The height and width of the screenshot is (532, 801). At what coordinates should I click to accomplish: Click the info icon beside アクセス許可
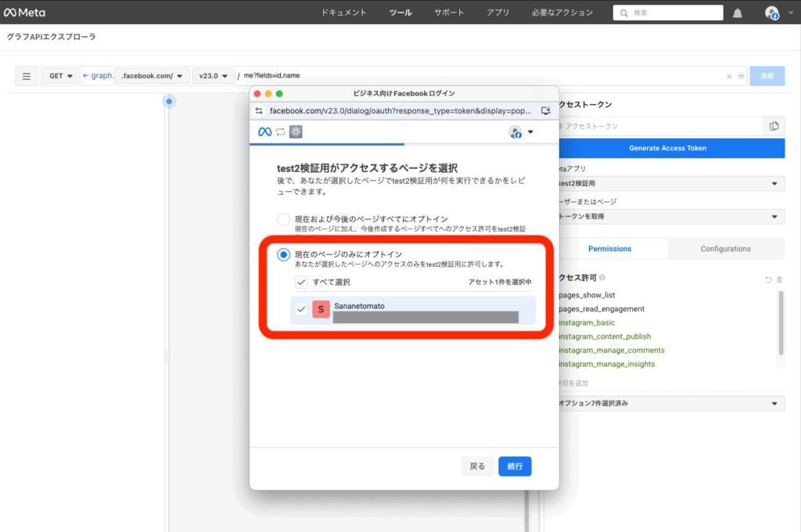[x=602, y=278]
